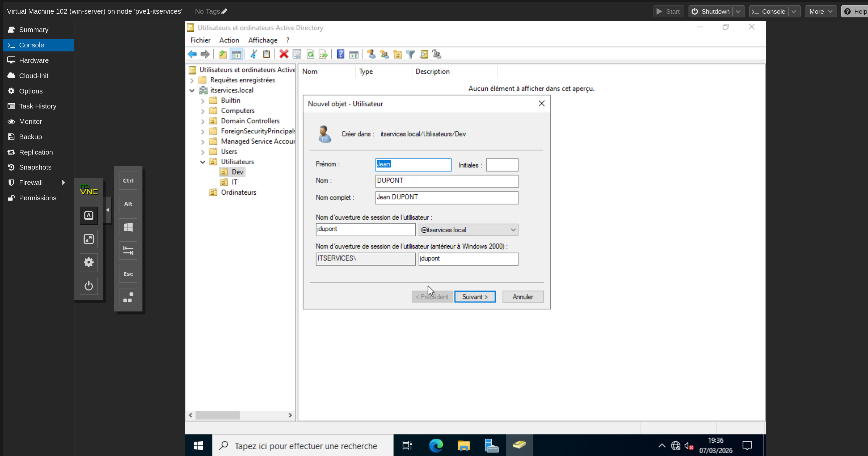Screen dimensions: 868x456
Task: Click the blue Help toolbar icon
Action: (340, 54)
